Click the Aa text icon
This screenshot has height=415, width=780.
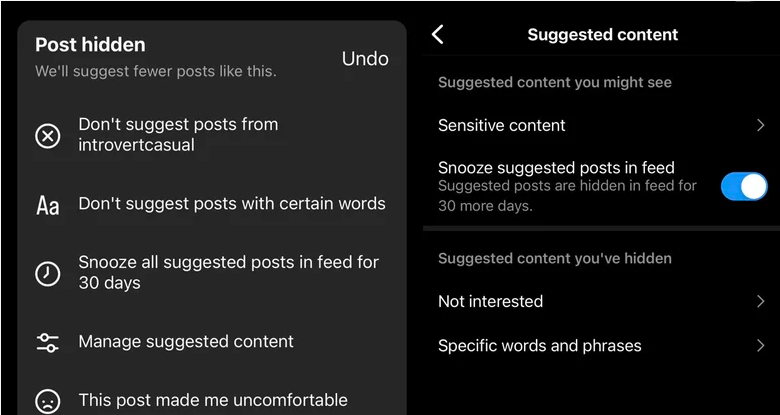point(48,205)
